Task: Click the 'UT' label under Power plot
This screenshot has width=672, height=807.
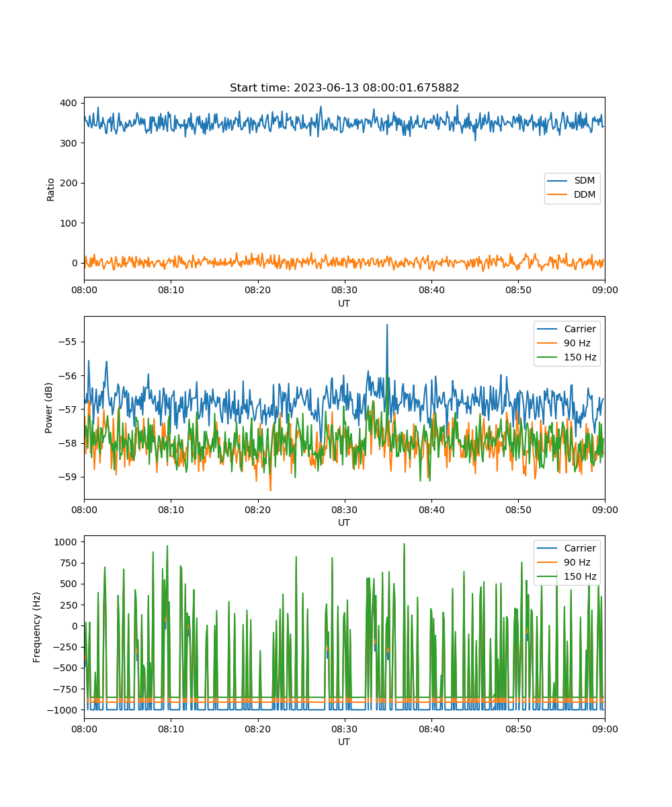Action: (x=344, y=523)
